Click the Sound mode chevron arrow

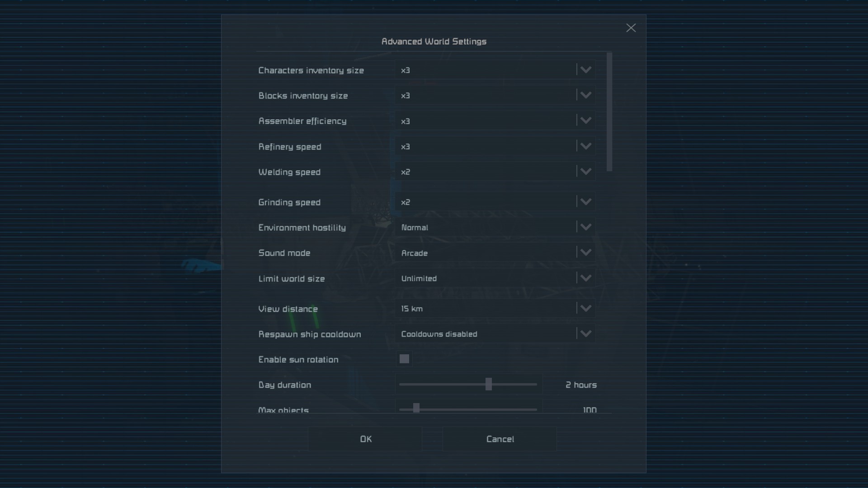(x=585, y=253)
